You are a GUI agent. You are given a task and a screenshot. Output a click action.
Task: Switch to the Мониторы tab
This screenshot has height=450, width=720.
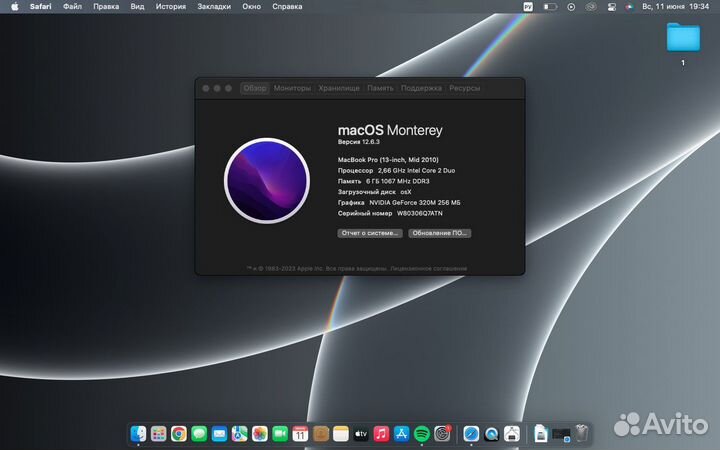coord(292,88)
